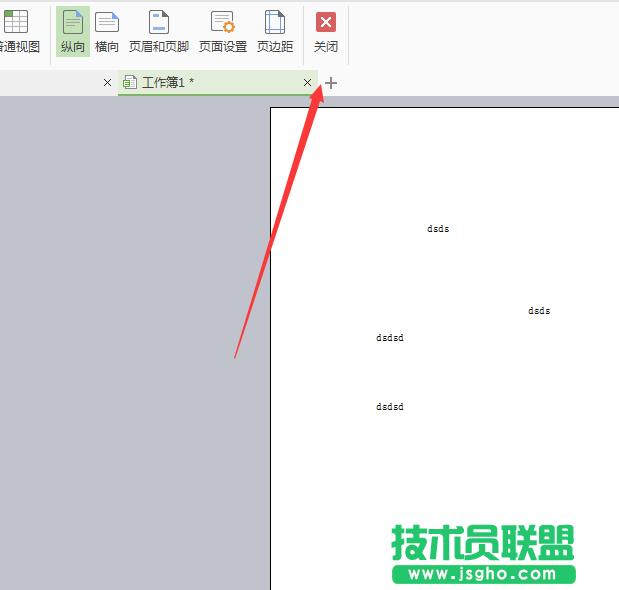Click the 'dsds' text at the page's right side
Image resolution: width=619 pixels, height=590 pixels.
click(x=539, y=311)
